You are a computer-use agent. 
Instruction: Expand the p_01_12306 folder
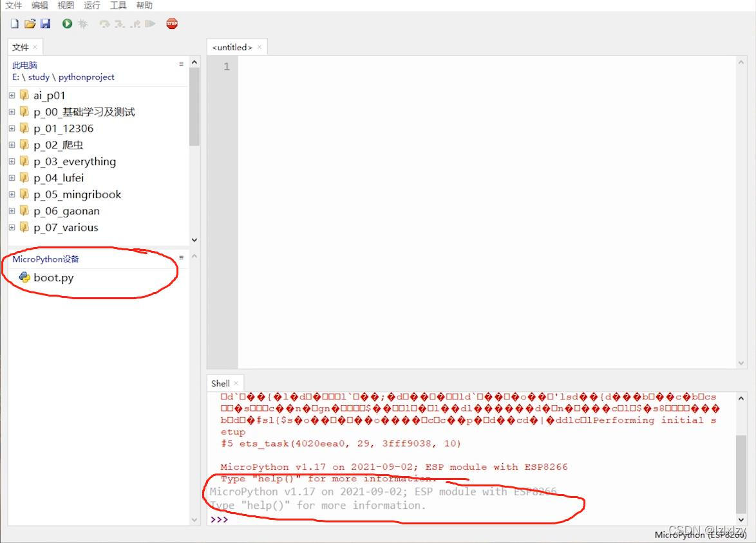pyautogui.click(x=12, y=128)
